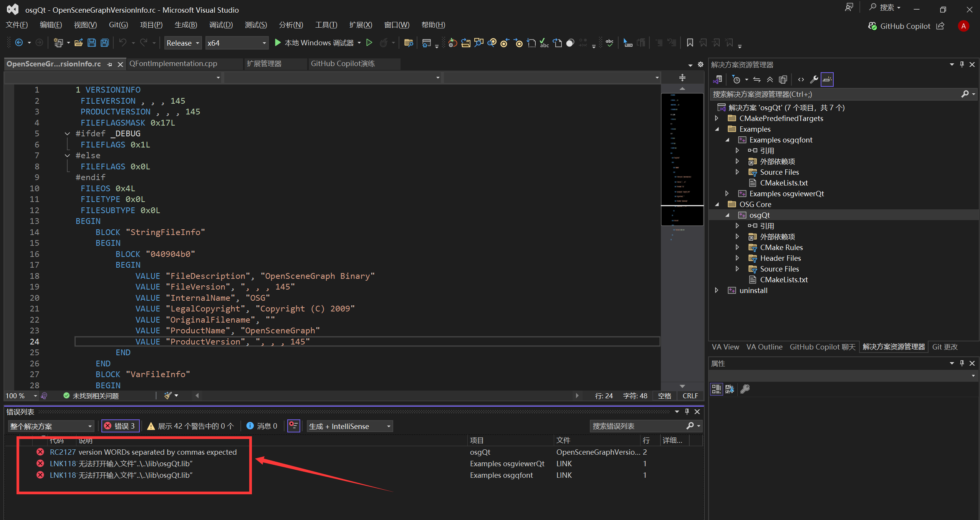Click the Undo arrow icon
Screen dimensions: 980x520
[123, 43]
